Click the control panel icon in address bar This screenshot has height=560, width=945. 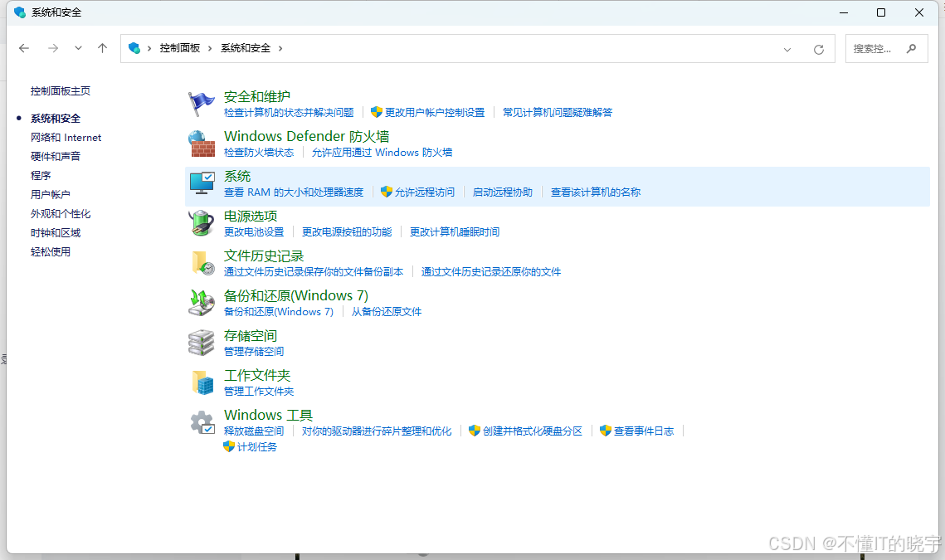pos(134,48)
